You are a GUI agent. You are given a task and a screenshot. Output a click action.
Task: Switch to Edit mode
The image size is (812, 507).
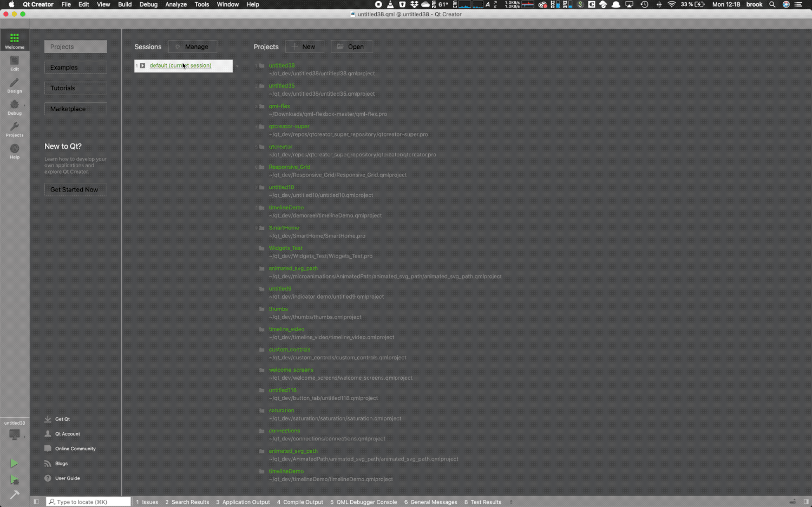15,63
